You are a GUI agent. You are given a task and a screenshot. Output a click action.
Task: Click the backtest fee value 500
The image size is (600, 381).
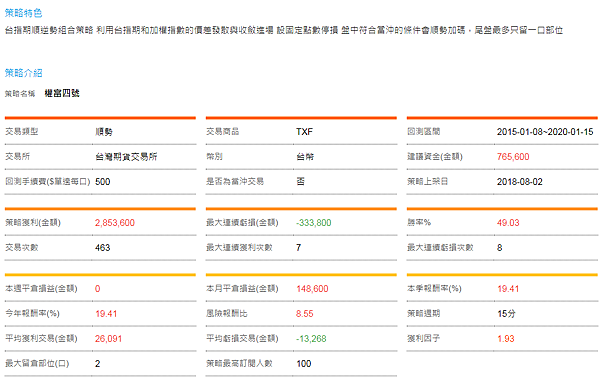(x=103, y=182)
